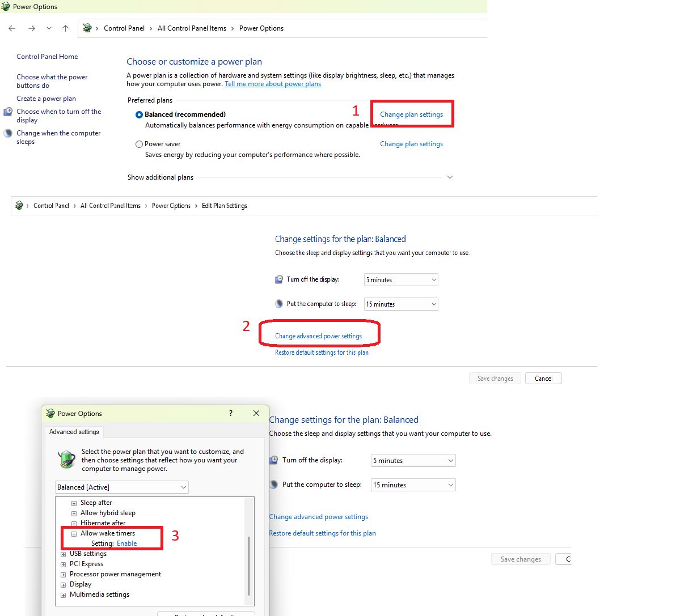Screen dimensions: 676x616
Task: Click Change plan settings for Balanced
Action: (411, 114)
